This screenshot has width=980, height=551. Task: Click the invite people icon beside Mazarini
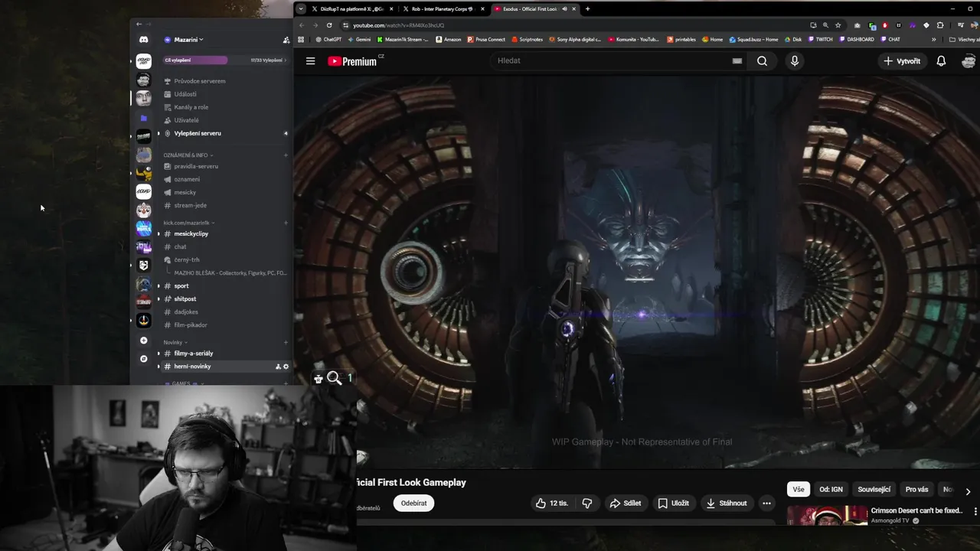click(x=286, y=39)
